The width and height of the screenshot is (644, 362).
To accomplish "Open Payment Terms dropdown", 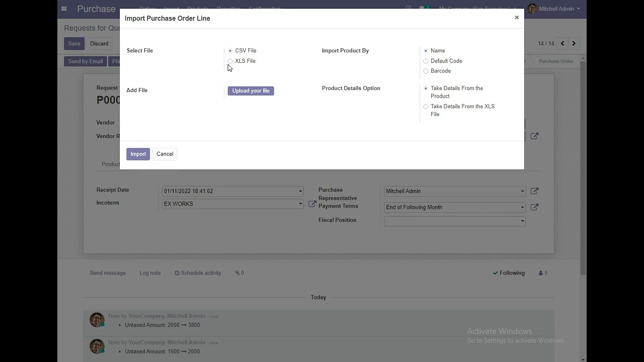I will [522, 207].
